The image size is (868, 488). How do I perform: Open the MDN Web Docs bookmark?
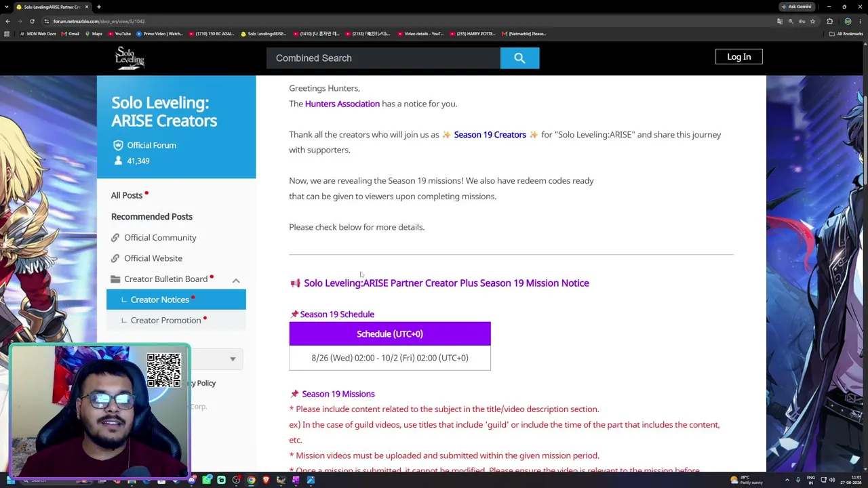coord(39,34)
